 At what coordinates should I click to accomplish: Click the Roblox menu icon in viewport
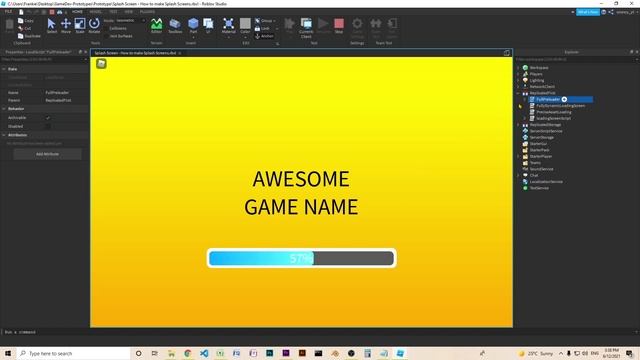click(101, 64)
